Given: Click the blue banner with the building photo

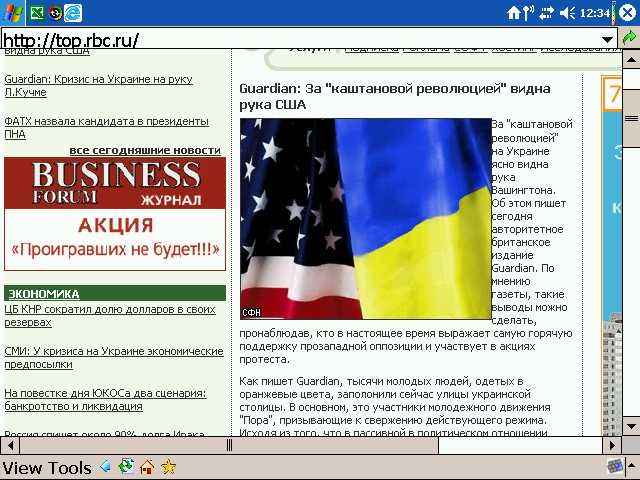Looking at the screenshot, I should [612, 273].
